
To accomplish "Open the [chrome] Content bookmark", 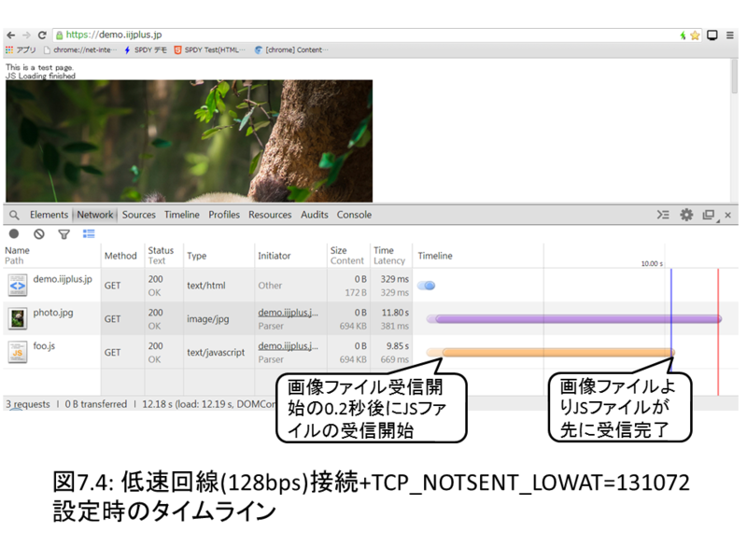I will tap(291, 50).
